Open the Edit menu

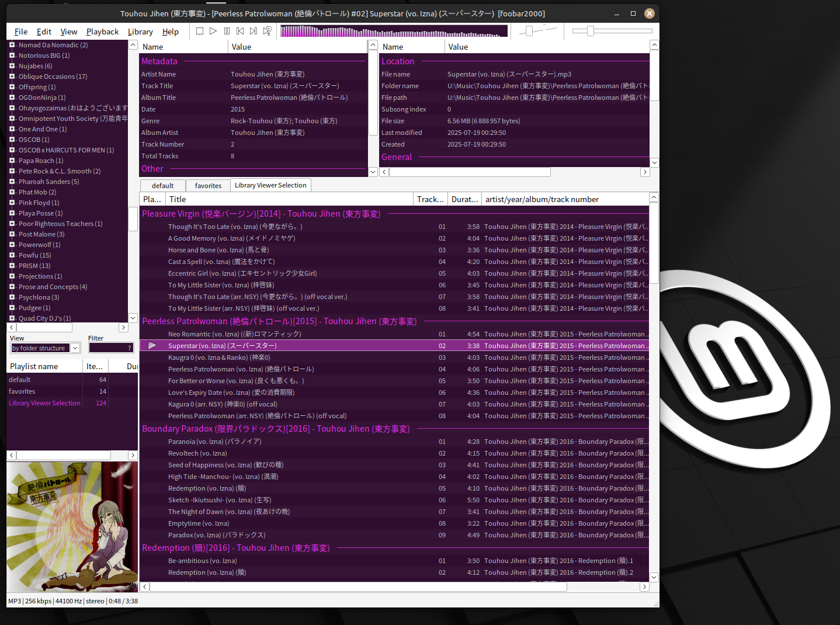44,32
